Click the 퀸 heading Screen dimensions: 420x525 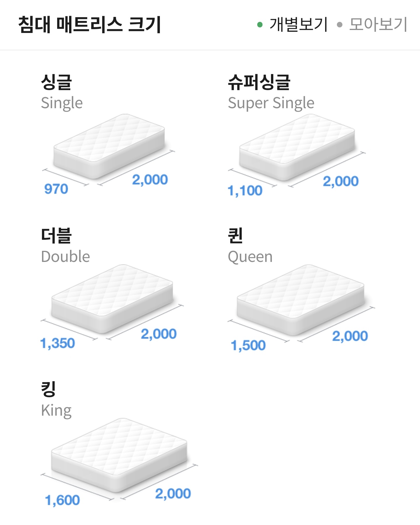pos(235,236)
